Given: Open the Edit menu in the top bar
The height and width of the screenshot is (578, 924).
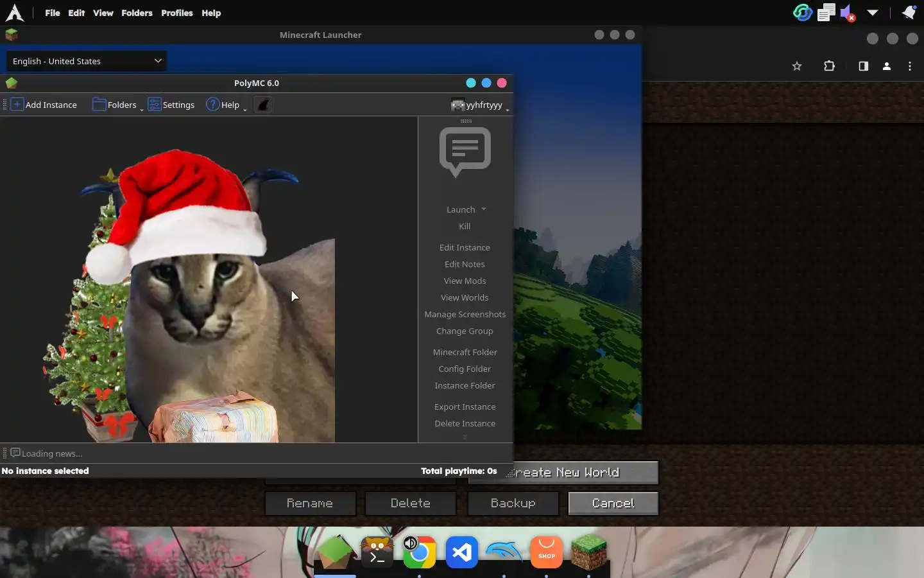Looking at the screenshot, I should tap(76, 13).
